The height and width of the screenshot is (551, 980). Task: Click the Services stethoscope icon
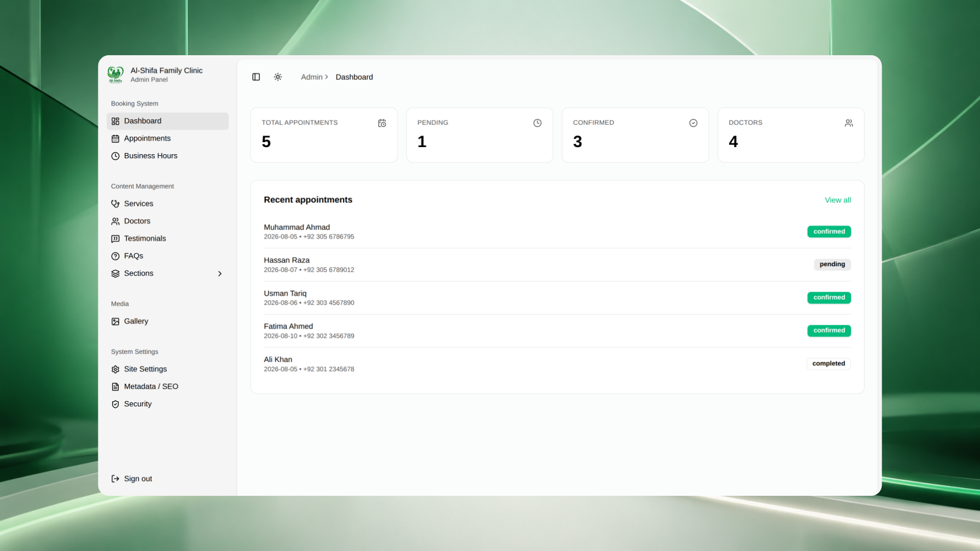point(115,204)
